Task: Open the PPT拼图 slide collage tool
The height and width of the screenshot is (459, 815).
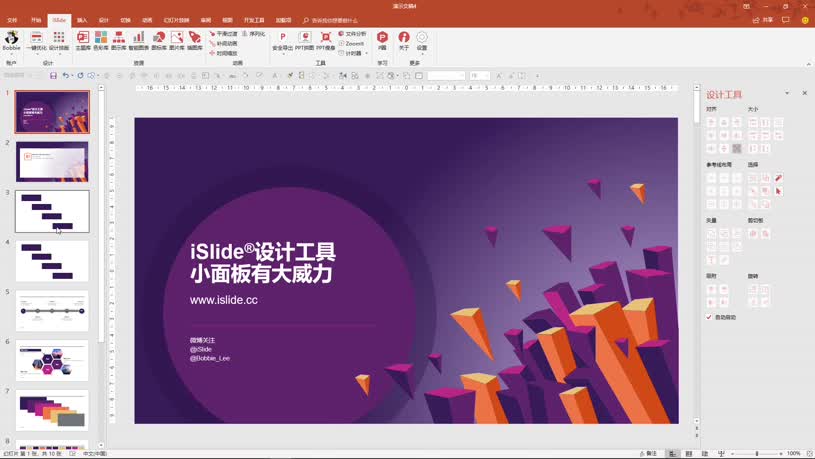Action: click(305, 41)
